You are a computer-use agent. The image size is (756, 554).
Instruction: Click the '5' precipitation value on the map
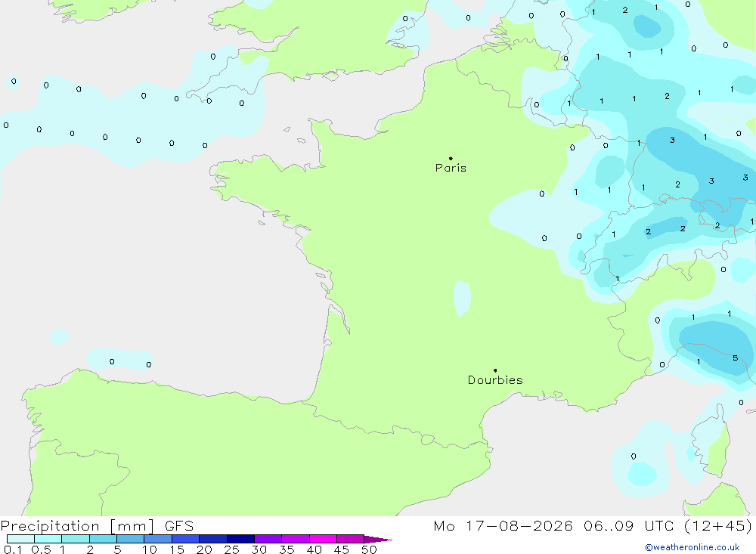[736, 357]
